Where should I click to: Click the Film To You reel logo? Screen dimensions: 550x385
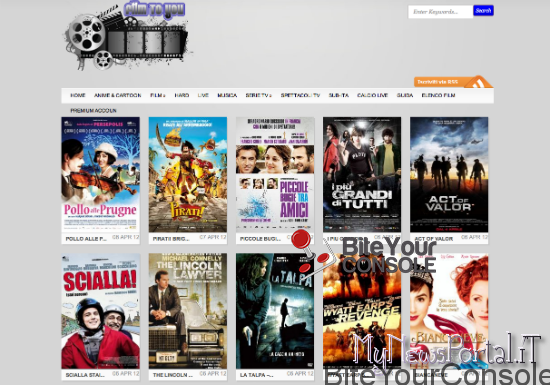(x=127, y=35)
